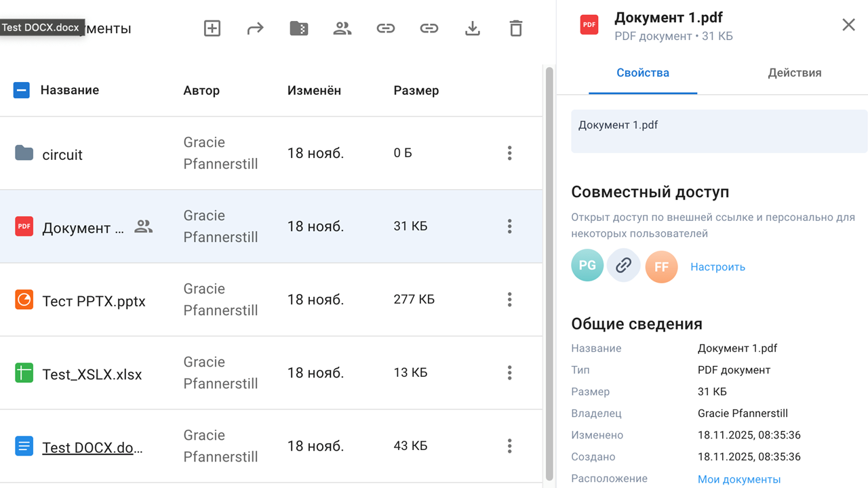Click the first link icon in toolbar
The height and width of the screenshot is (488, 868).
(385, 28)
